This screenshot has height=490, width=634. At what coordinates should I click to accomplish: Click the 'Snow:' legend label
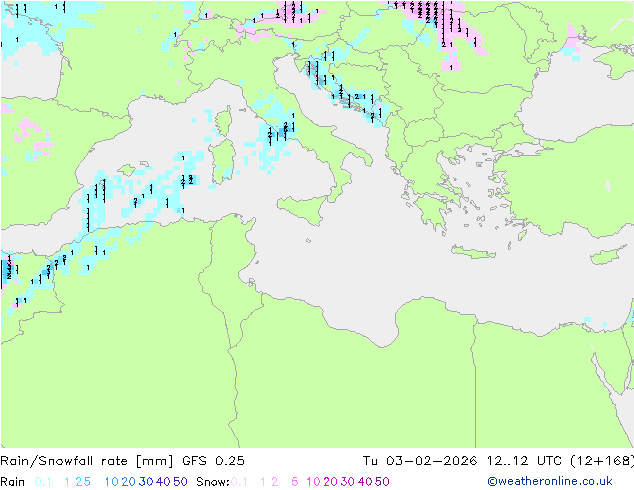click(213, 482)
